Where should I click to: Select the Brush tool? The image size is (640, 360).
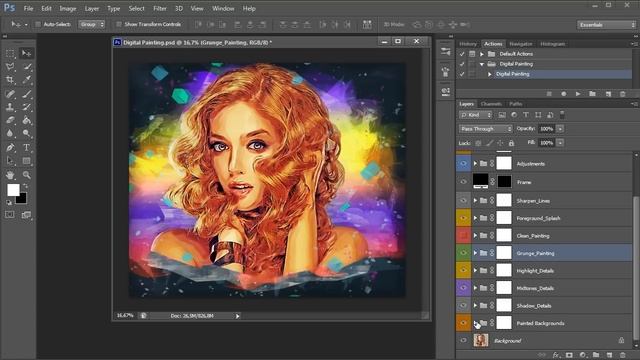tap(26, 94)
